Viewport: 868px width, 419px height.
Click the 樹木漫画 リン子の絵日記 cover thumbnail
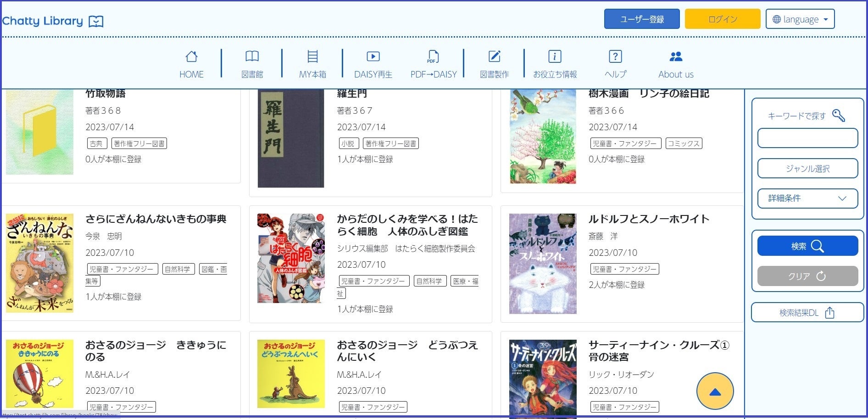pos(543,137)
